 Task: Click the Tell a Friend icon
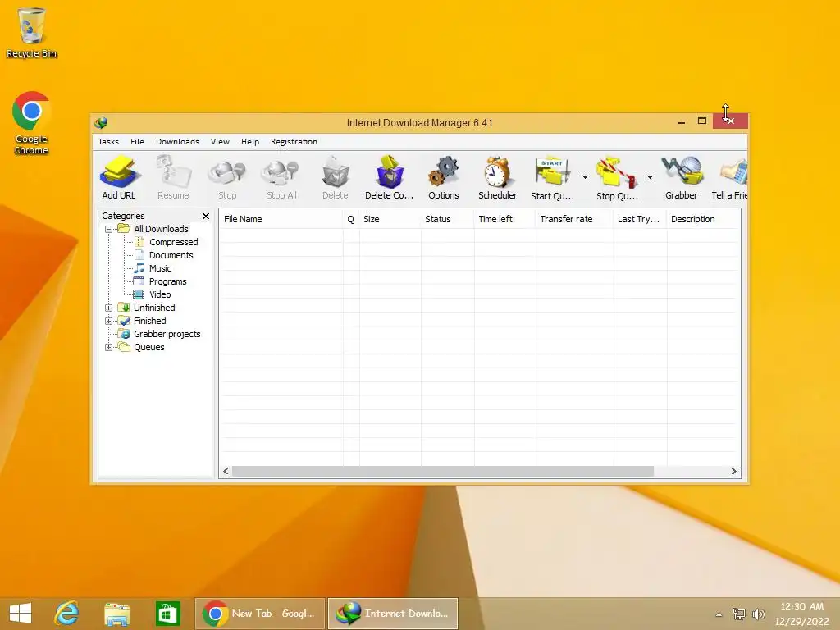coord(729,178)
